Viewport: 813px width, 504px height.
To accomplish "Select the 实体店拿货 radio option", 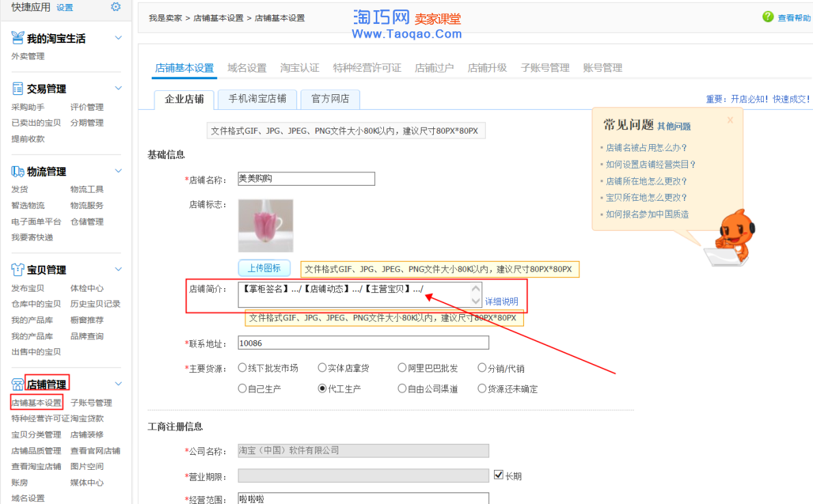I will point(322,367).
